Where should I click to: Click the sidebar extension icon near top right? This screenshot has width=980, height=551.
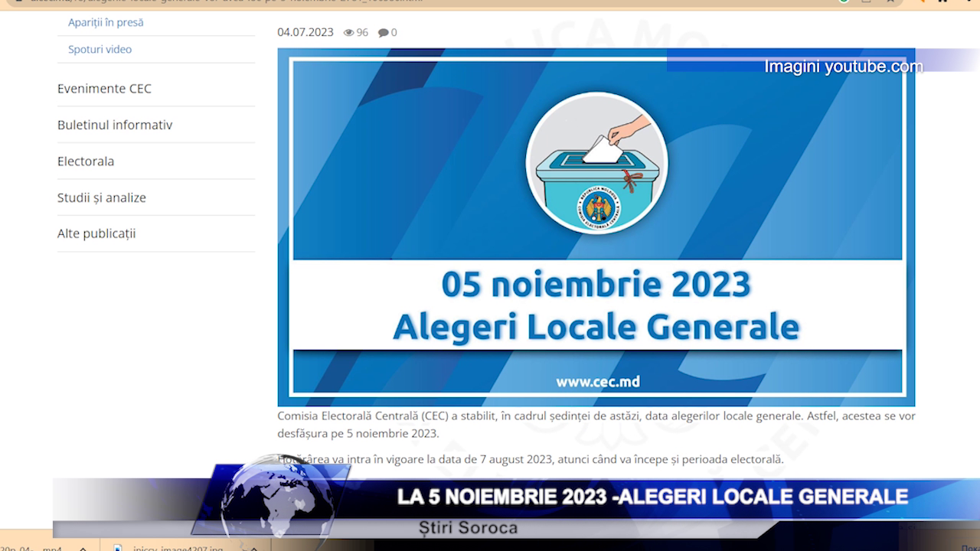click(x=944, y=2)
